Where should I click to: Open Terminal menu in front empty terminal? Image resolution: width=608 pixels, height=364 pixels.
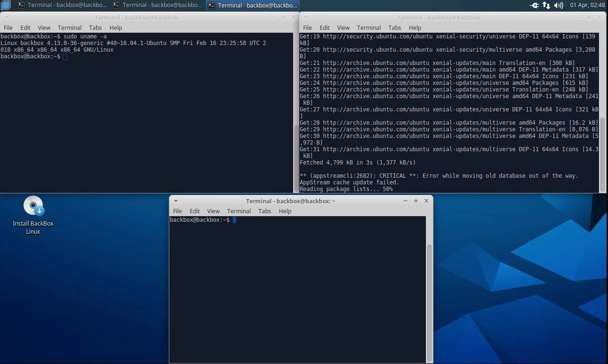[x=239, y=211]
